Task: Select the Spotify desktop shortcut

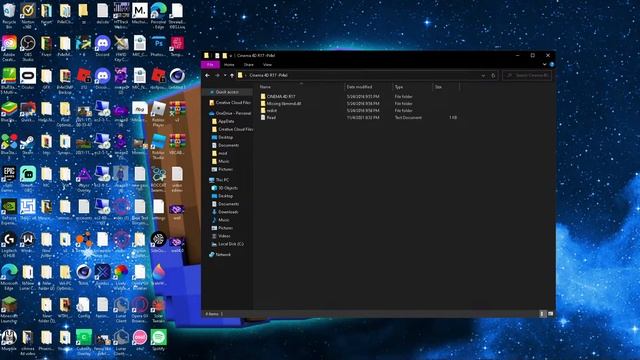Action: [158, 340]
